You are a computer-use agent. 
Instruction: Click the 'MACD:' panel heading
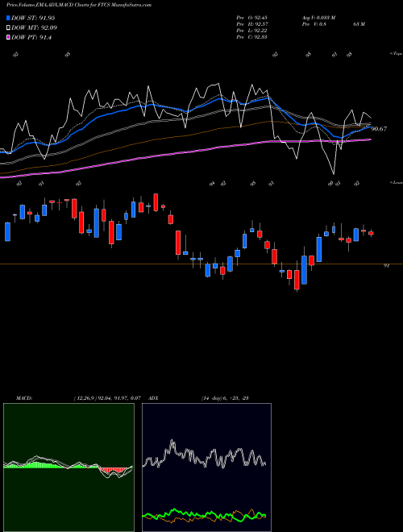click(24, 398)
